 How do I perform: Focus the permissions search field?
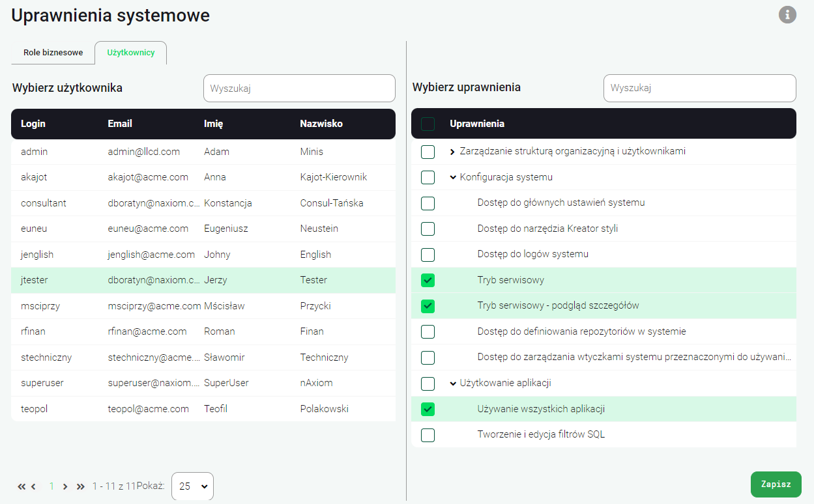click(699, 89)
